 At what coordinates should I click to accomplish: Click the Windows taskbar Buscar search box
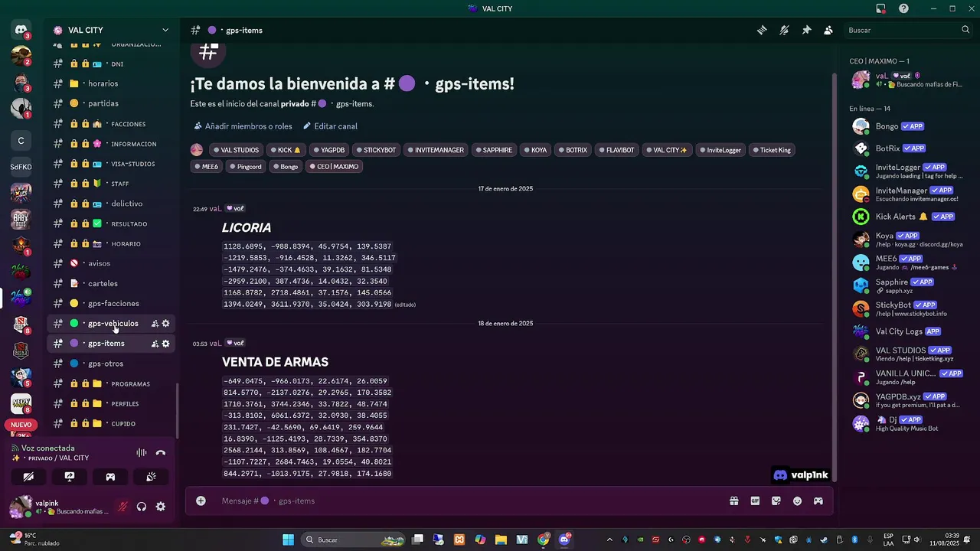[353, 540]
